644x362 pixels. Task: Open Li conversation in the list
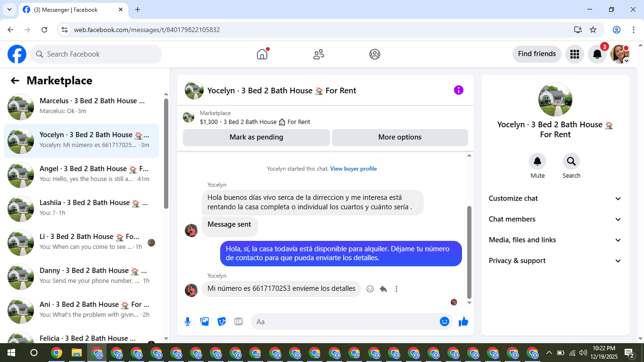81,242
